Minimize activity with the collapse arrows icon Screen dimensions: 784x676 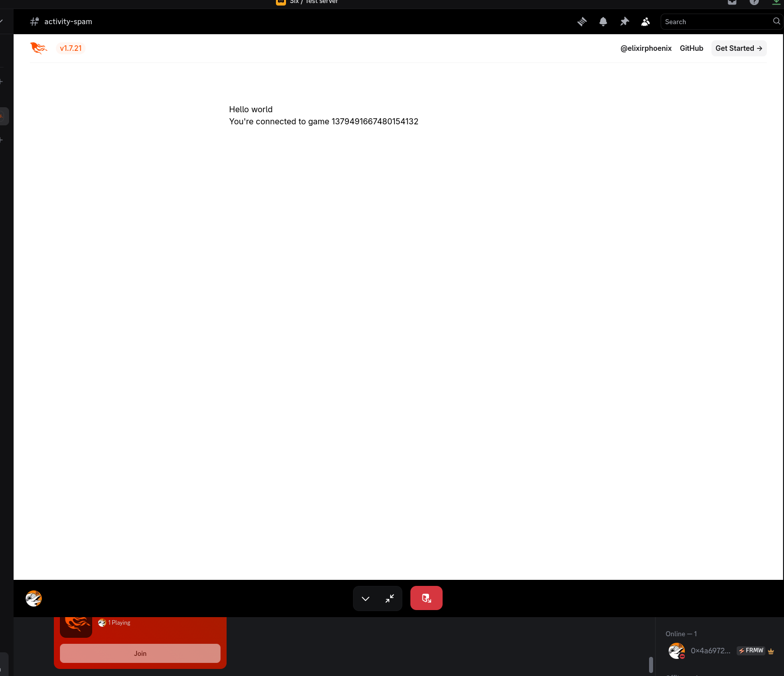pos(390,598)
